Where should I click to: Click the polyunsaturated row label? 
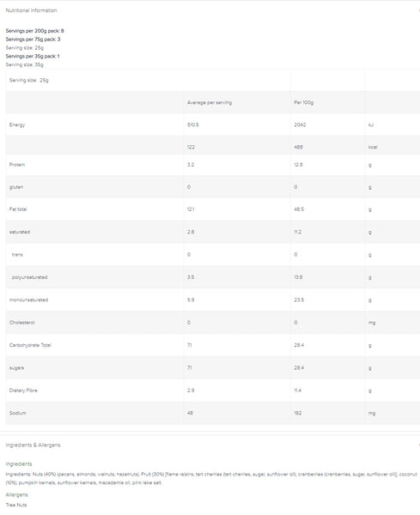[x=29, y=277]
